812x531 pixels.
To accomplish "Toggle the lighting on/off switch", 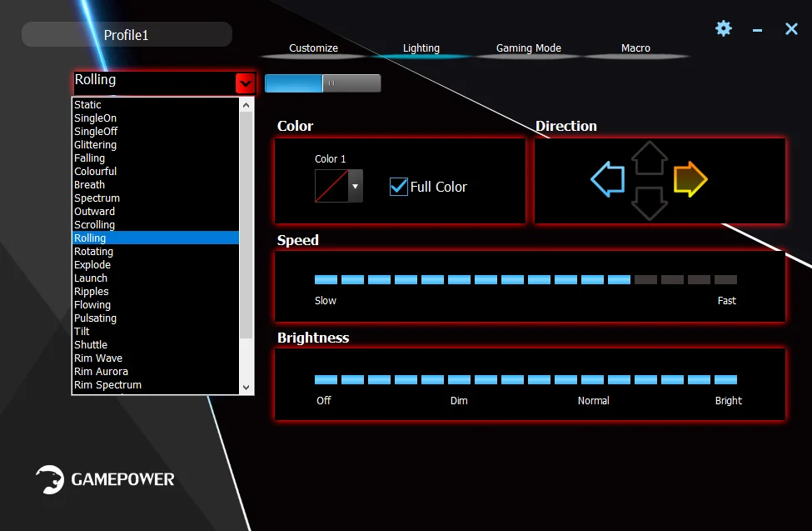I will tap(322, 83).
